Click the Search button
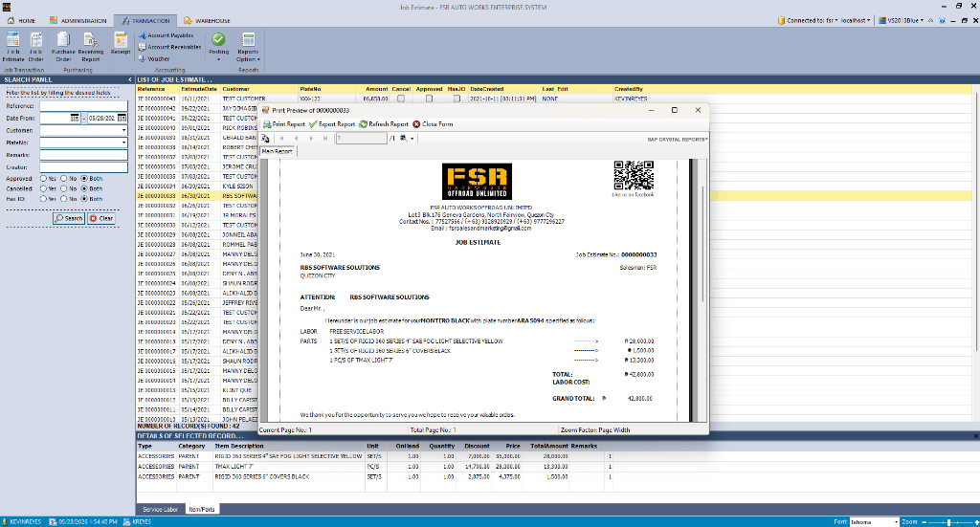The width and height of the screenshot is (980, 527). pos(69,218)
